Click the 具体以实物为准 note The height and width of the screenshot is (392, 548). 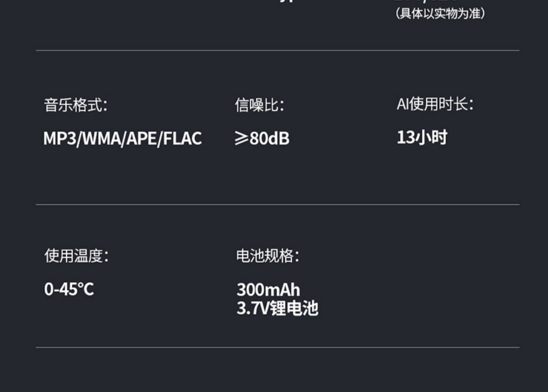(440, 14)
